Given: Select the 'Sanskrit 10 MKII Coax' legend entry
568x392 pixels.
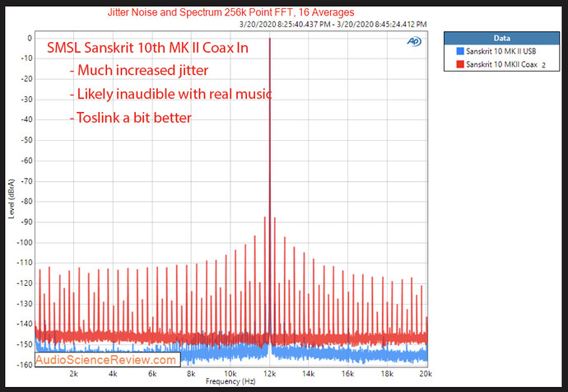Looking at the screenshot, I should pyautogui.click(x=501, y=64).
